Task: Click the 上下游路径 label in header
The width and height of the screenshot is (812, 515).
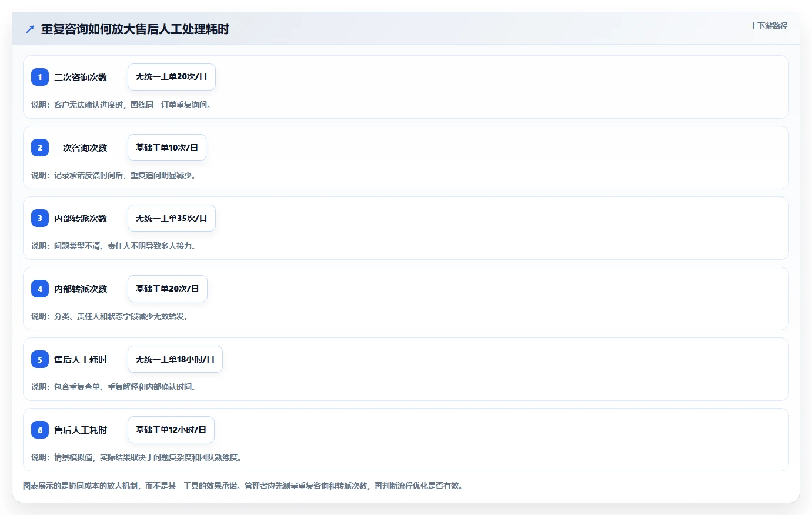Action: (x=768, y=26)
